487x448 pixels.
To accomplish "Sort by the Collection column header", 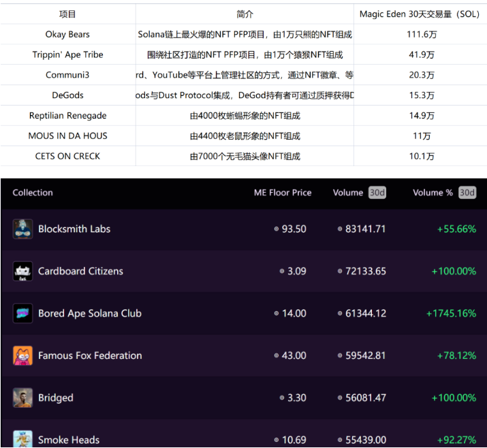I will click(33, 193).
